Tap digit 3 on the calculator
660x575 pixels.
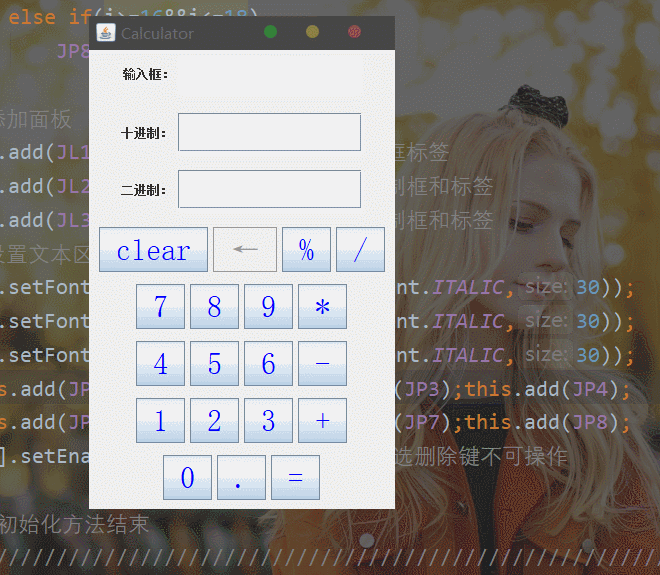[x=269, y=421]
